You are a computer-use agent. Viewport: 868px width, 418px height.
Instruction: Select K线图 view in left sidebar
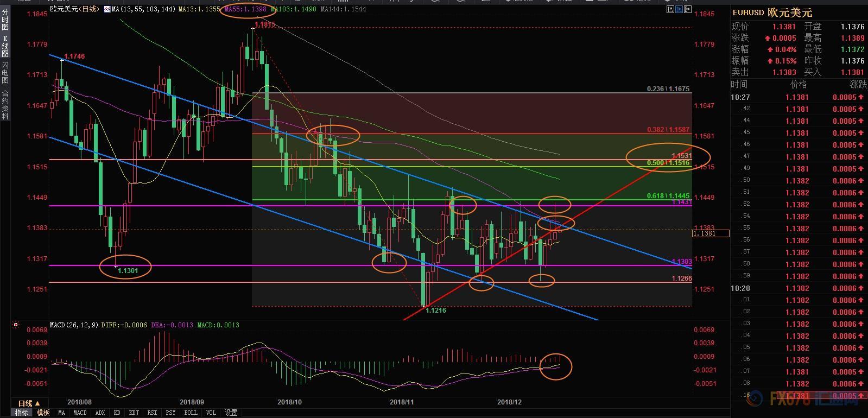(x=5, y=47)
